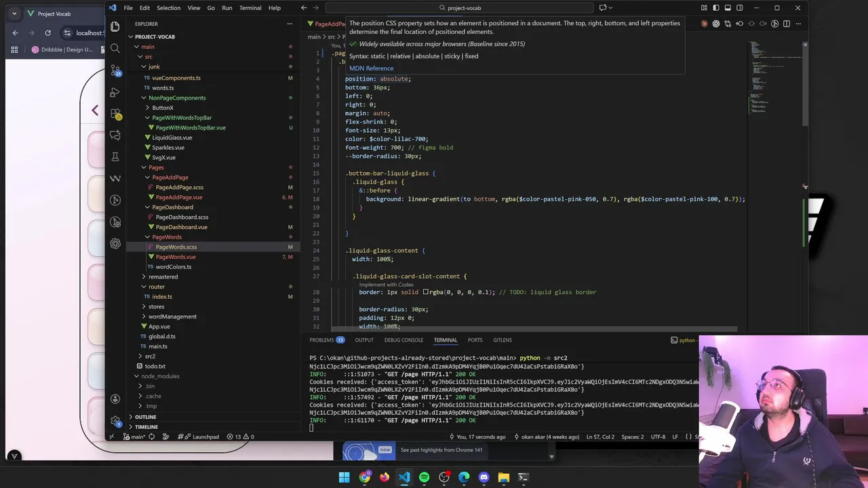The image size is (868, 488).
Task: Switch to the DEBUG CONSOLE tab
Action: [x=403, y=340]
